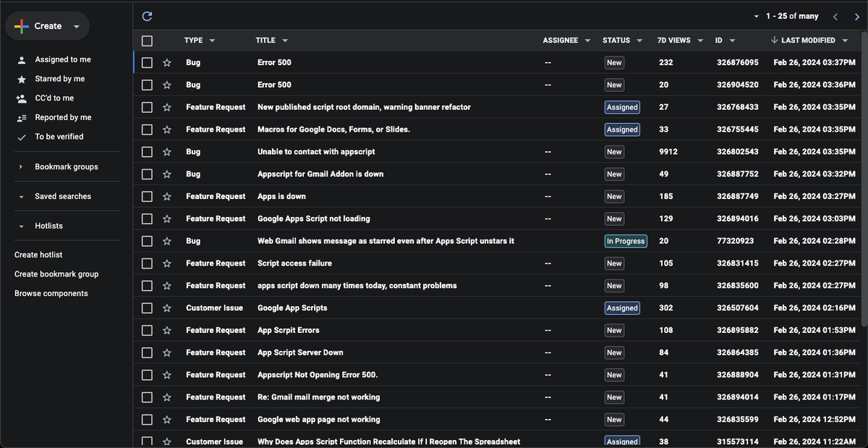This screenshot has height=448, width=868.
Task: Star the 'Apps is down' issue
Action: [x=167, y=196]
